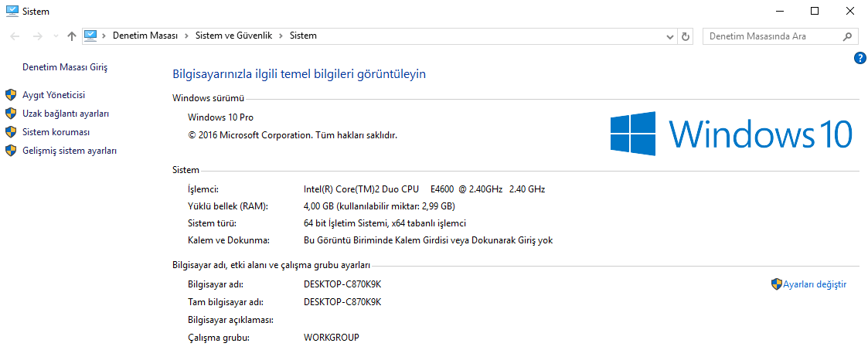Viewport: 868px width, 350px height.
Task: Click the Windows 10 Pro edition text
Action: tap(221, 117)
